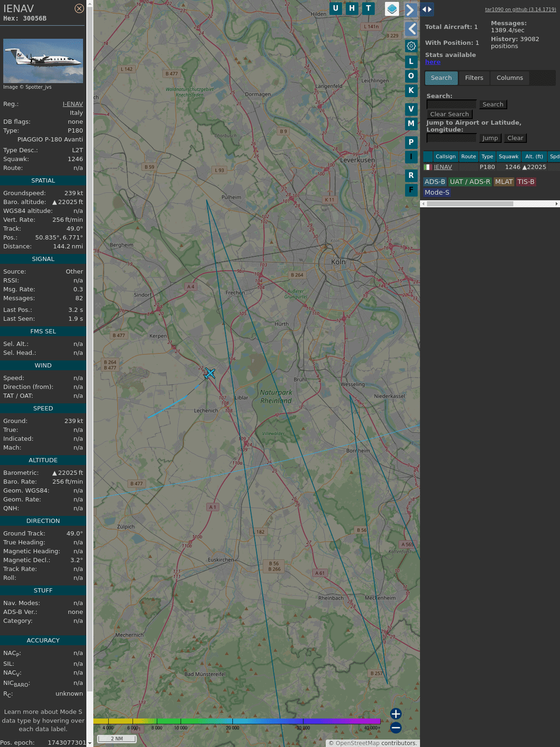Click the left arrow sidebar collapse icon
This screenshot has height=747, width=560.
coord(411,29)
